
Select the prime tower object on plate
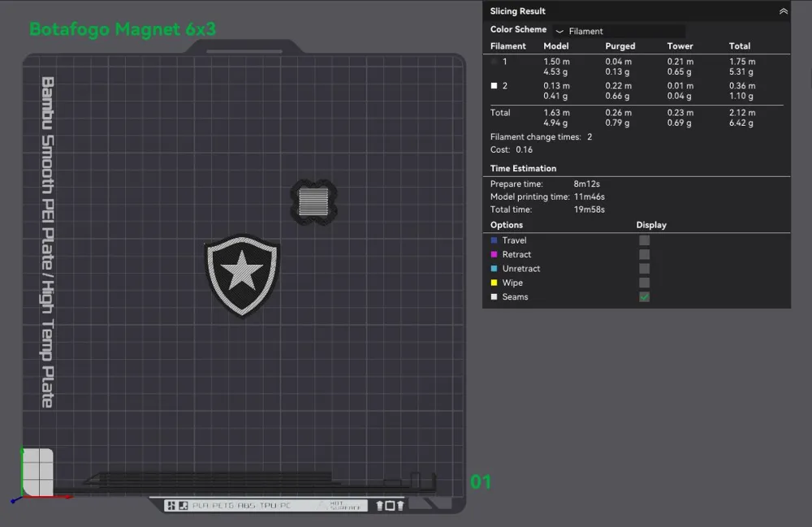pyautogui.click(x=313, y=202)
